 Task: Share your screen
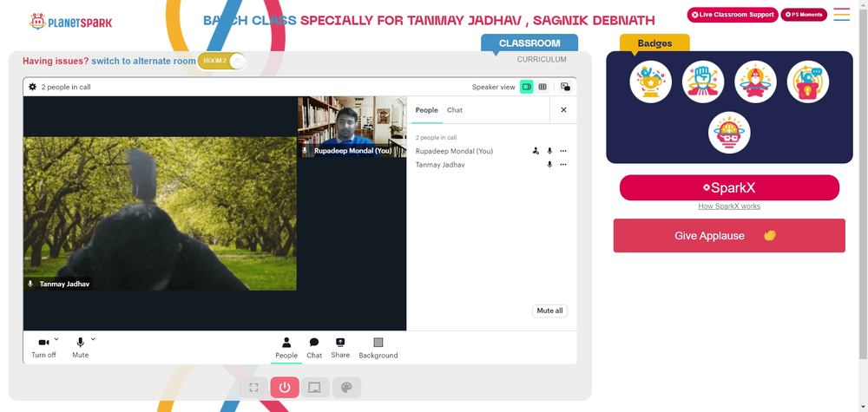[340, 349]
